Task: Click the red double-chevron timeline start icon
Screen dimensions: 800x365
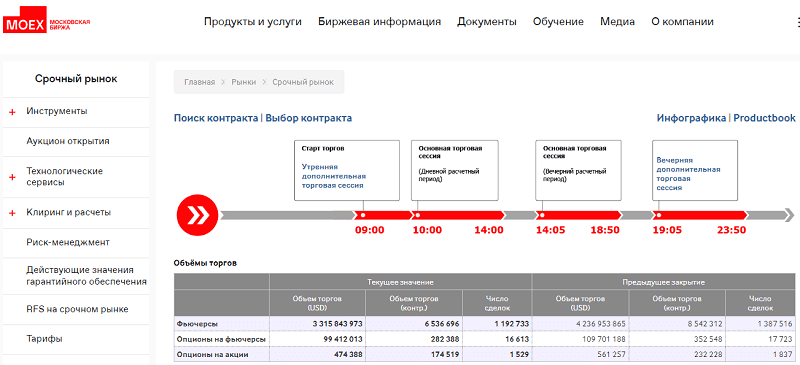Action: coord(197,215)
